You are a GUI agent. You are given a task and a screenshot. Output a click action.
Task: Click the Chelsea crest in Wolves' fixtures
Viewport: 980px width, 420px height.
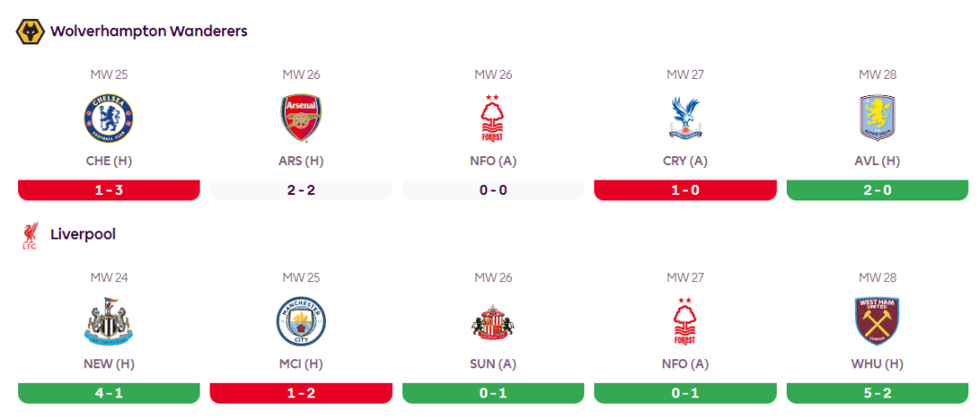click(109, 118)
